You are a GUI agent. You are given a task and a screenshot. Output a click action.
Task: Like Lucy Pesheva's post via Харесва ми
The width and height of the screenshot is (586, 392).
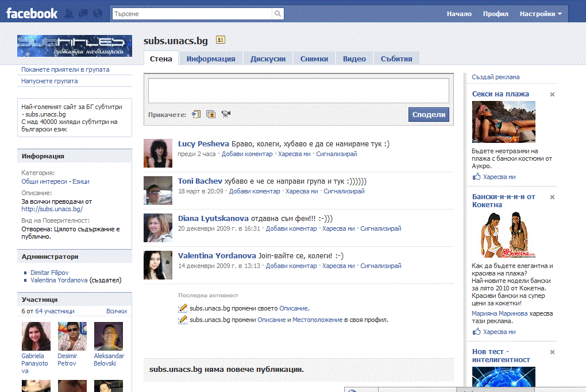[294, 154]
